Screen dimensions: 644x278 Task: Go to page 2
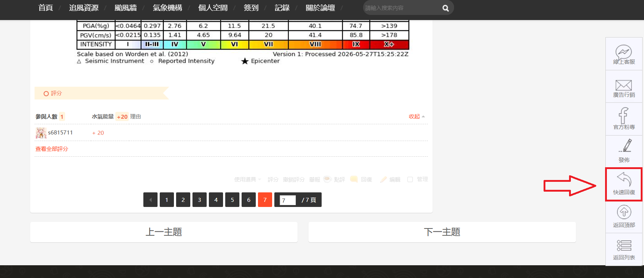point(183,200)
